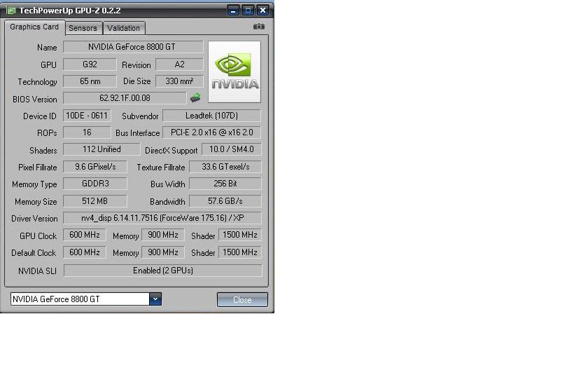
Task: Click Subvendor field Leadtek (107D)
Action: click(x=211, y=116)
